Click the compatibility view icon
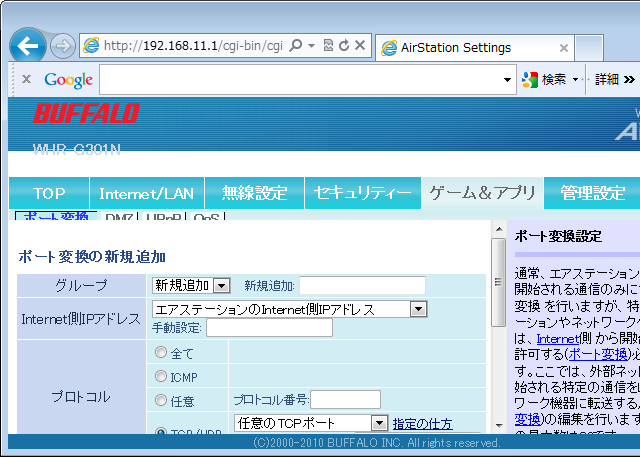 pos(328,45)
